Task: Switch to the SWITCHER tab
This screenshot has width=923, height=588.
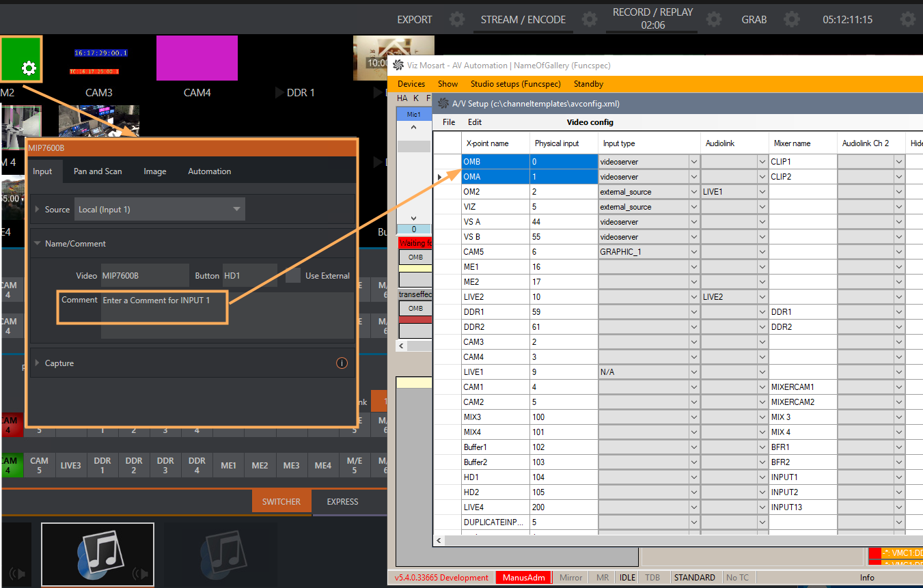Action: 281,501
